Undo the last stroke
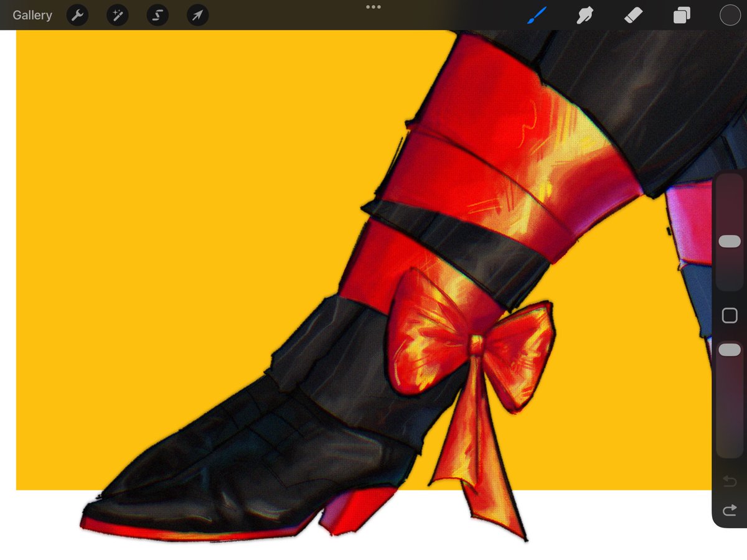Screen dimensions: 747x560 click(730, 481)
